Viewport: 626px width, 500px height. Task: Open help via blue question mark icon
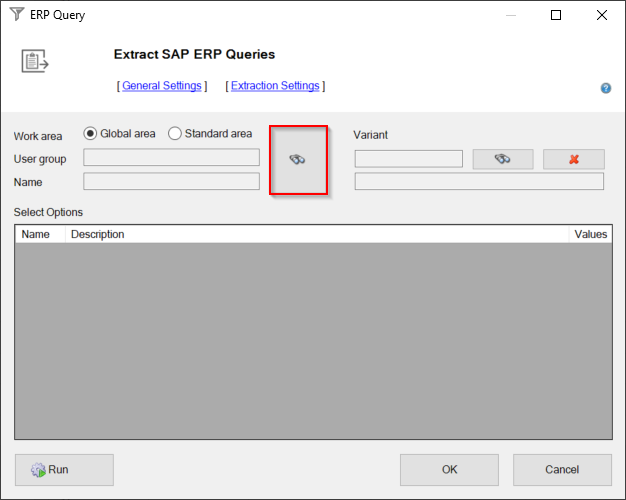point(606,88)
